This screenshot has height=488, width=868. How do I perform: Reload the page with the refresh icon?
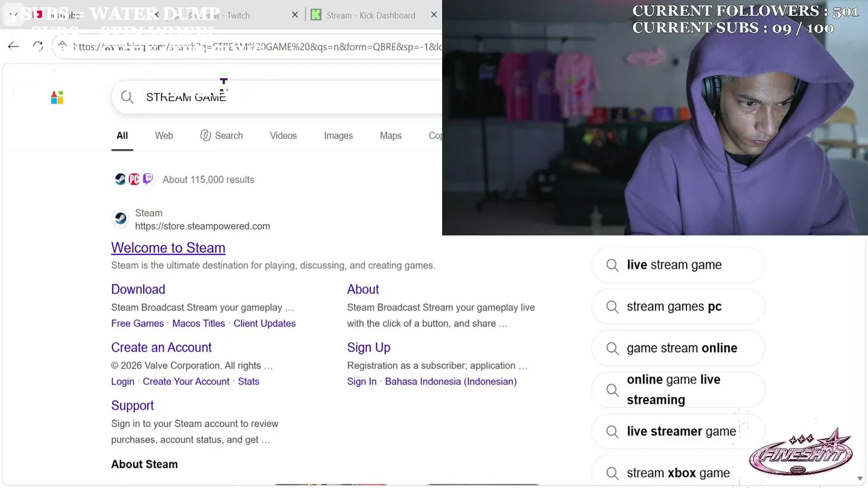click(x=38, y=46)
